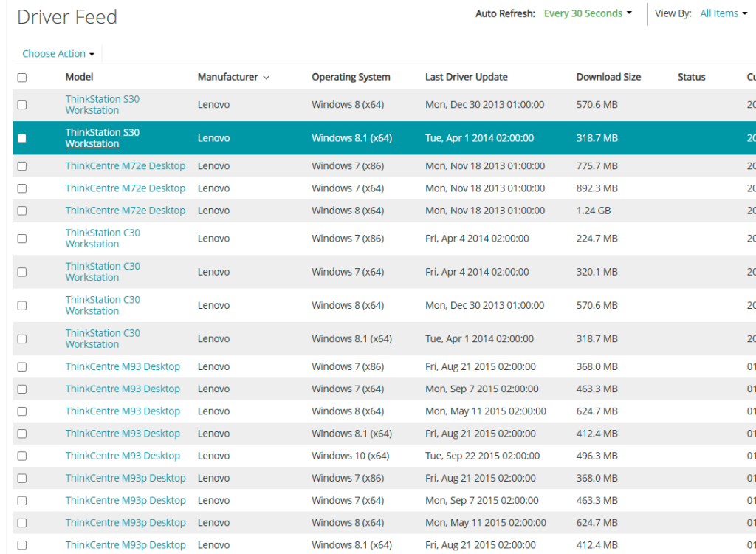Expand the Auto Refresh interval dropdown
Viewport: 756px width, 554px height.
tap(588, 13)
